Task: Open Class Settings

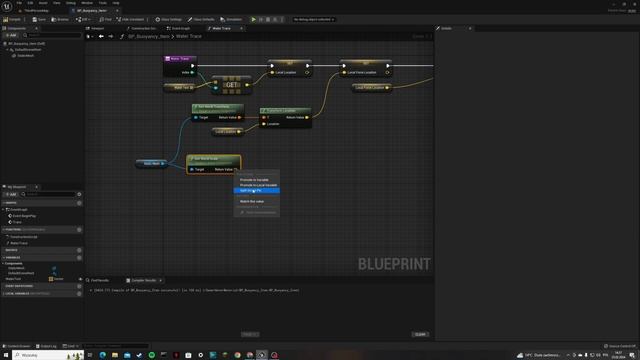Action: tap(168, 20)
